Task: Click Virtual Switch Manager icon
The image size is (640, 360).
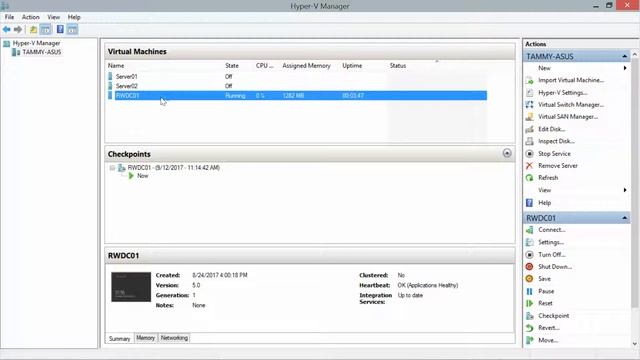Action: pos(529,104)
